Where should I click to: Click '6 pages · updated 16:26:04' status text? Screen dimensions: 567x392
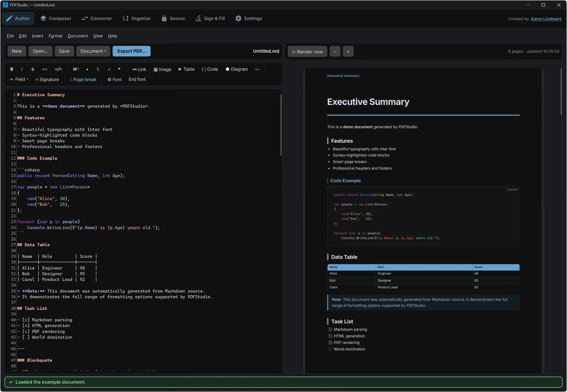click(x=534, y=51)
